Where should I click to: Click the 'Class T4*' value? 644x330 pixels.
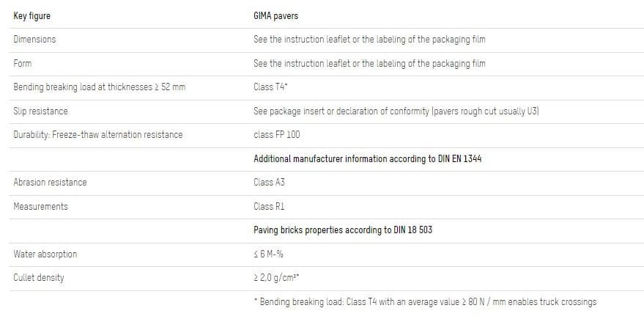(x=269, y=87)
